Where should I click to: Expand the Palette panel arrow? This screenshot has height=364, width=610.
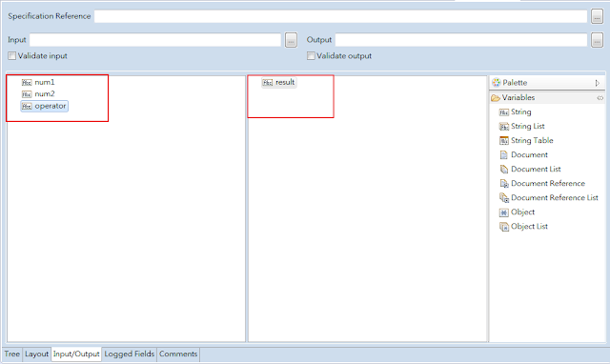[598, 83]
